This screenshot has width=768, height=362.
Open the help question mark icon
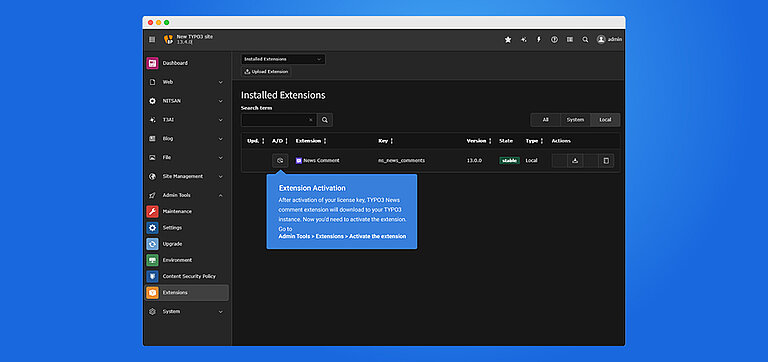pyautogui.click(x=554, y=40)
